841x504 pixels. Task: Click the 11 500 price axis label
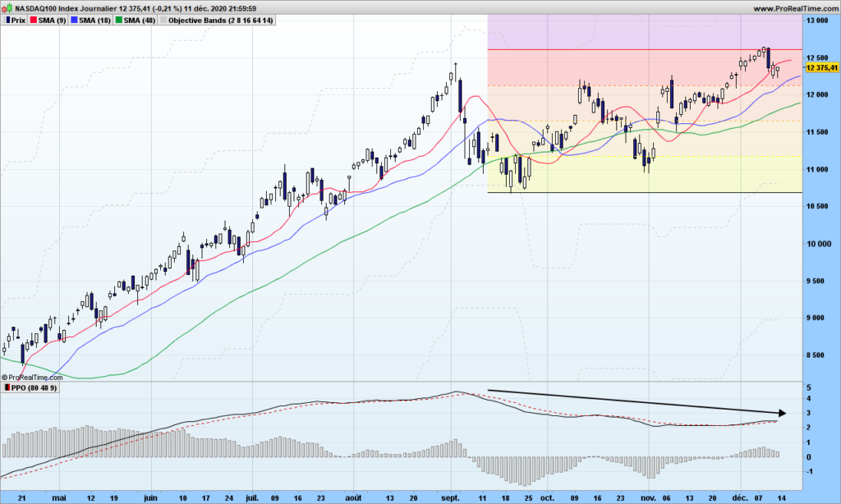click(817, 132)
